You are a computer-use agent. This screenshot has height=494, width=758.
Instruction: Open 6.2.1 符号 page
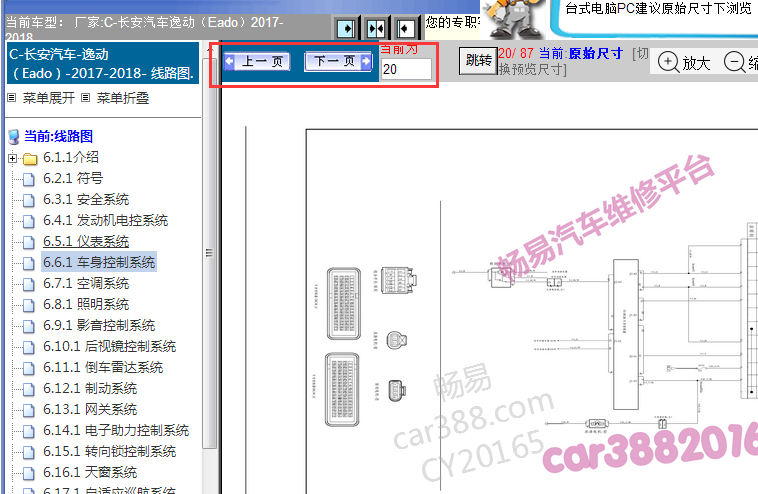(73, 178)
